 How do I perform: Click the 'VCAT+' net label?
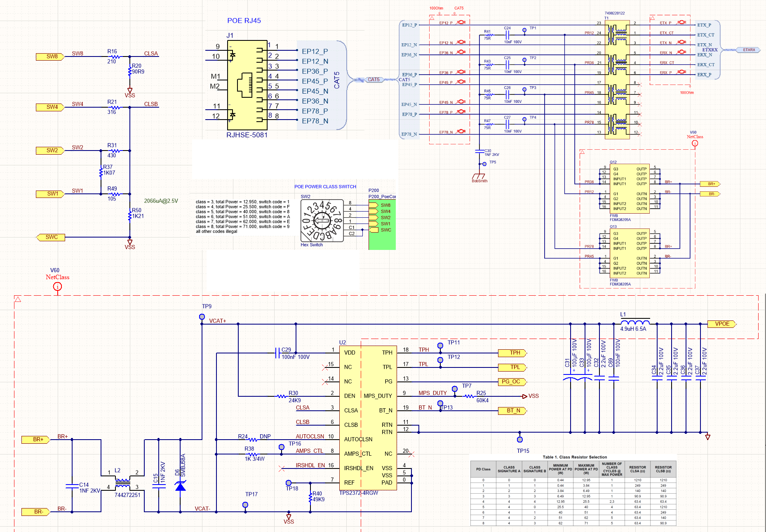coord(218,321)
